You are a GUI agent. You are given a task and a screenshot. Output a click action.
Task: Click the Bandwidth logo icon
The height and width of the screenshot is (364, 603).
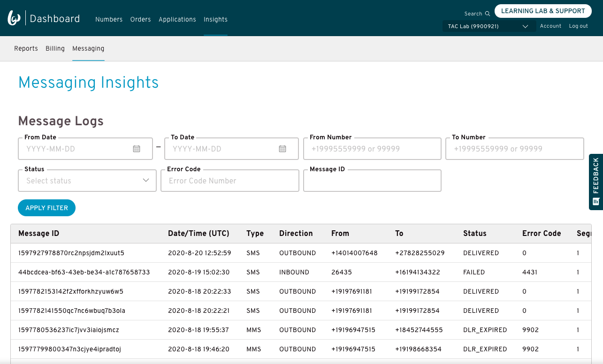pyautogui.click(x=14, y=18)
